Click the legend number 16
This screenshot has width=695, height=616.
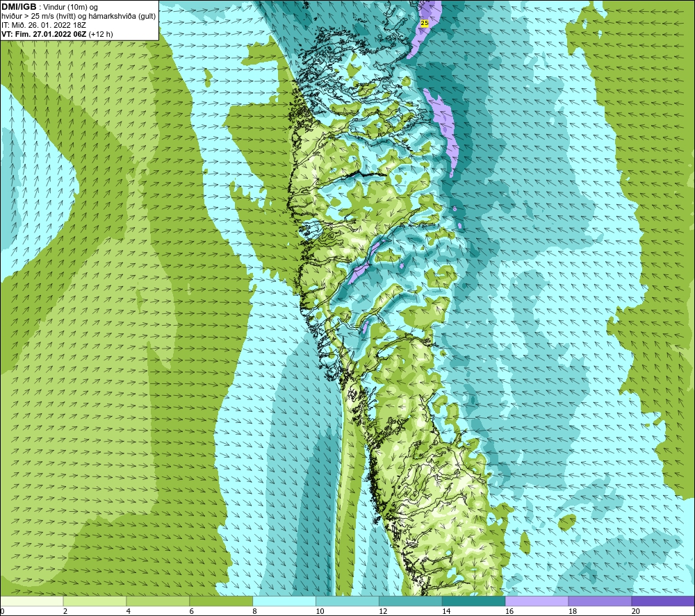pos(509,611)
